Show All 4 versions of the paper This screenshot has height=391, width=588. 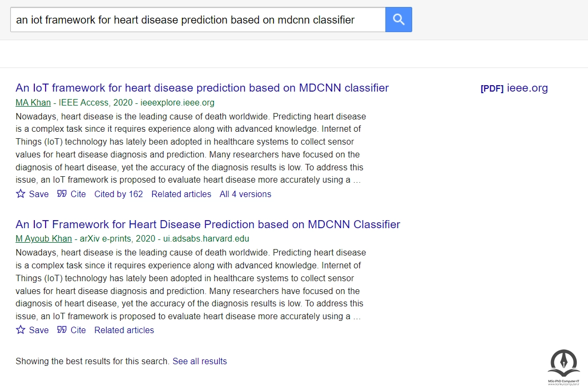pyautogui.click(x=245, y=194)
